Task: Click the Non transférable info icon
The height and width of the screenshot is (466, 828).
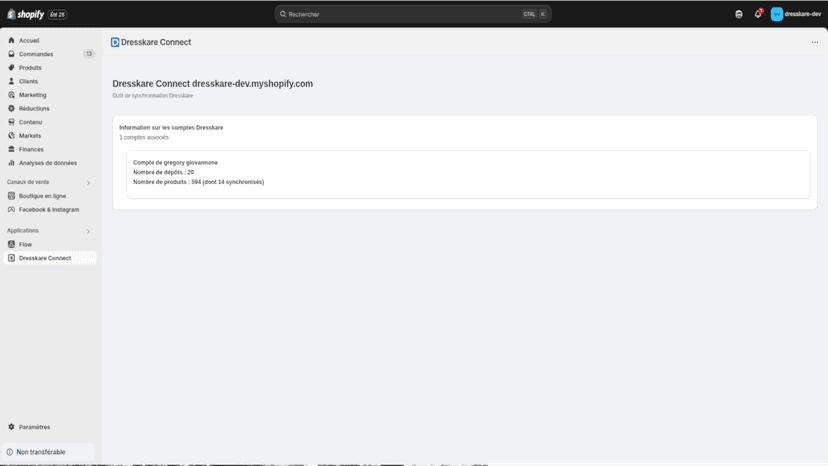Action: point(10,452)
